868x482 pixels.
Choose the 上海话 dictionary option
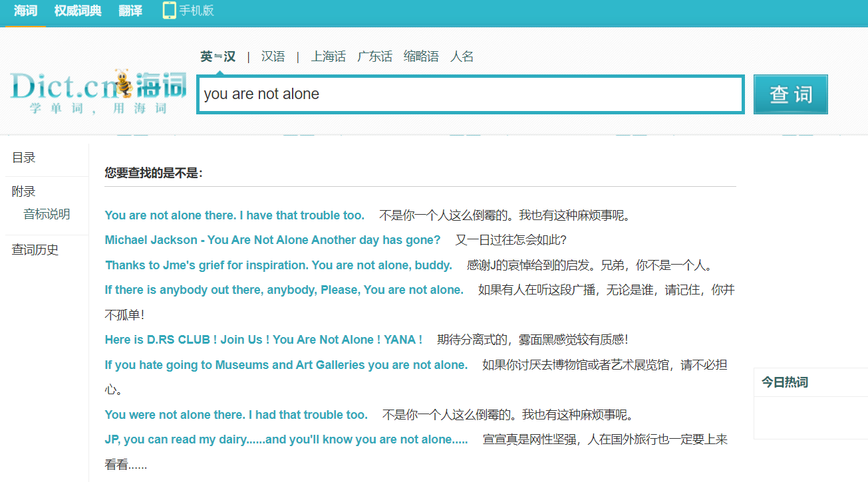coord(328,57)
